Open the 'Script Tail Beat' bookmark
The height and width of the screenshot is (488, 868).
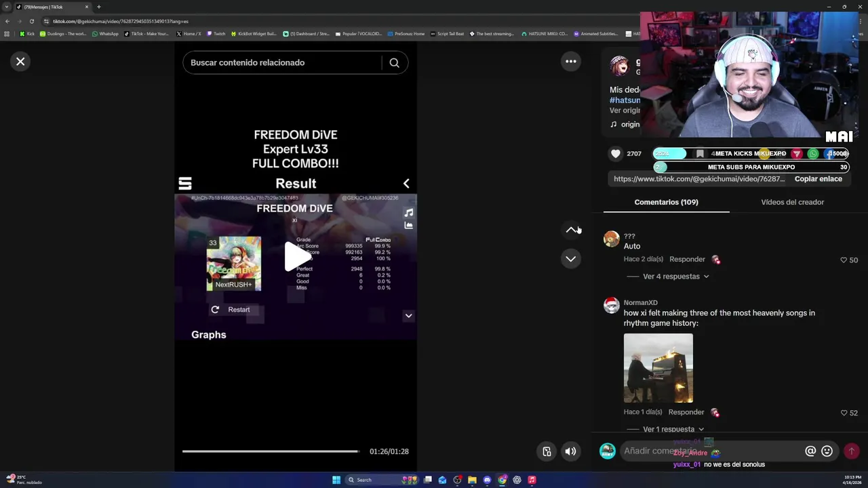[447, 34]
